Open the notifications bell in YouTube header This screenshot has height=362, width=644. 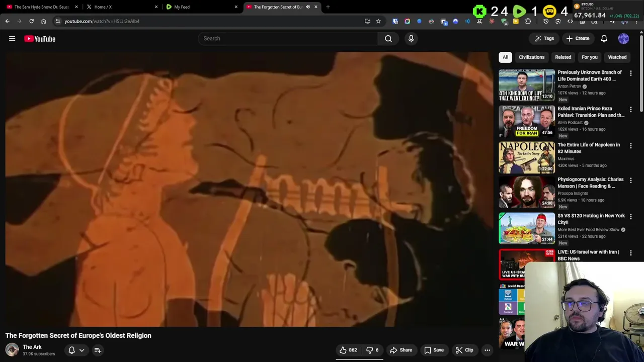click(x=604, y=38)
